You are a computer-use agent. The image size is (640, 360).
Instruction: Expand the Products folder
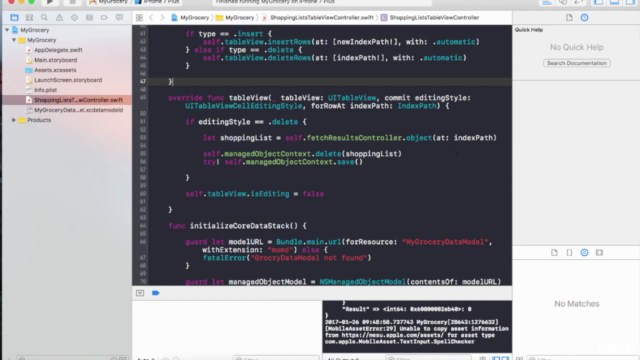(14, 120)
